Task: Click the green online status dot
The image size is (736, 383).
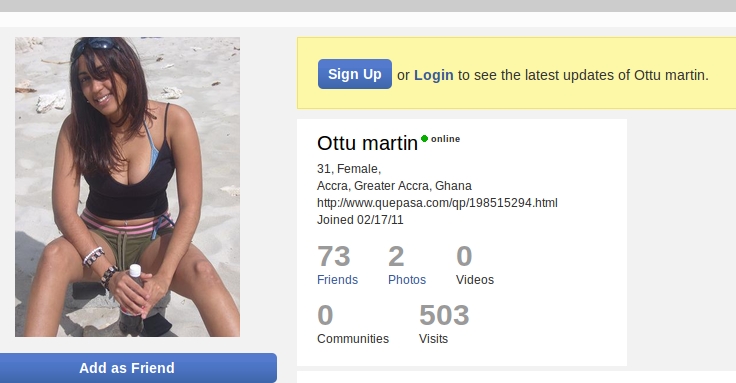Action: (424, 138)
